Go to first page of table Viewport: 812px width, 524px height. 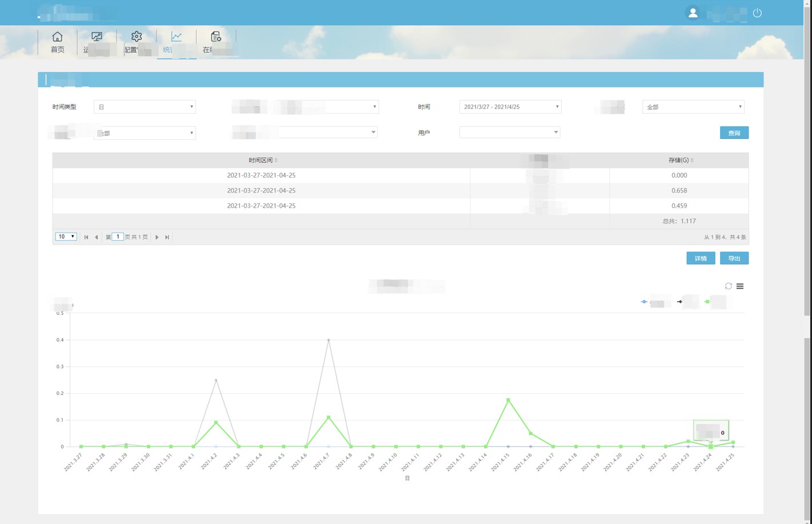86,237
